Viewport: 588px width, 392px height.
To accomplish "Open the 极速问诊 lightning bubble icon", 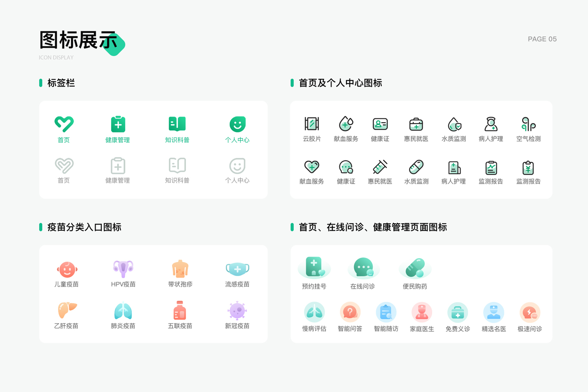I will pos(530,312).
